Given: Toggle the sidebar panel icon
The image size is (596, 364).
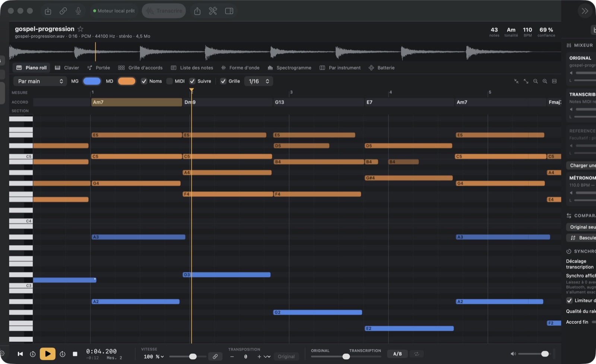Looking at the screenshot, I should [229, 11].
